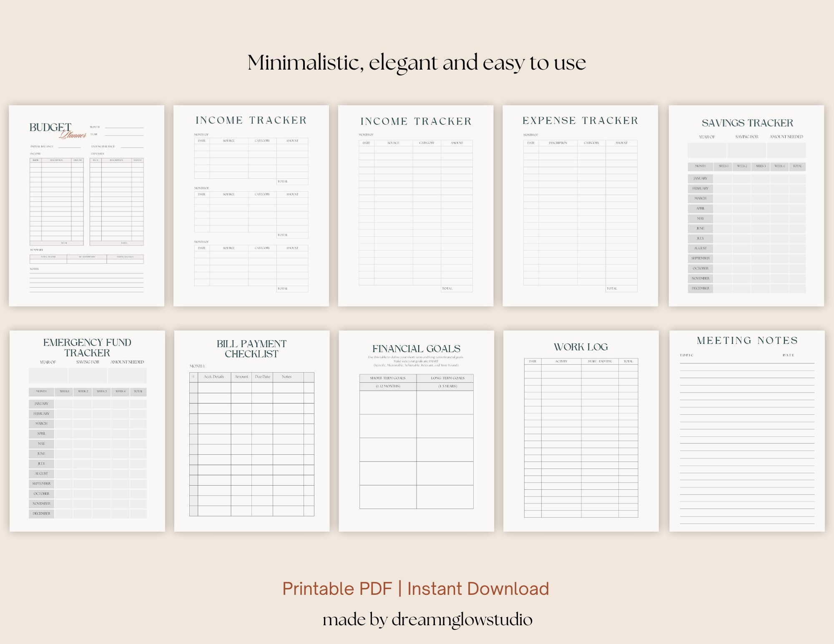Click the DATE line on Meeting Notes
Screen dimensions: 834x644
788,355
